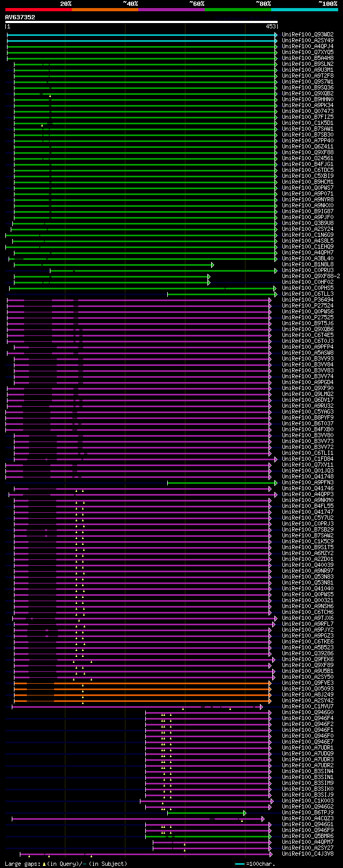Open hit UniRef100_Q39286
Viewport: 343px width, 868px height.
308,654
